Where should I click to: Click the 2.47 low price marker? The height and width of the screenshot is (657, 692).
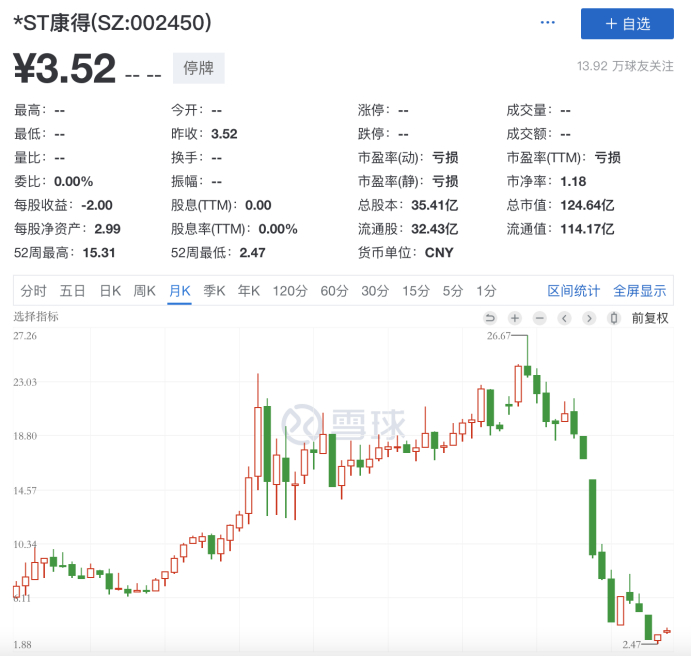tap(632, 645)
